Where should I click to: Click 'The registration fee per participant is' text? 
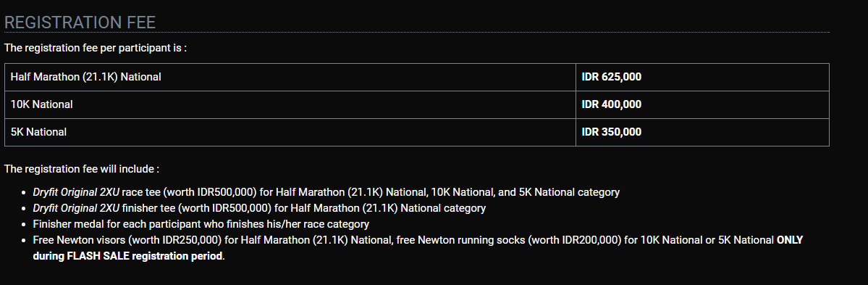click(x=96, y=49)
